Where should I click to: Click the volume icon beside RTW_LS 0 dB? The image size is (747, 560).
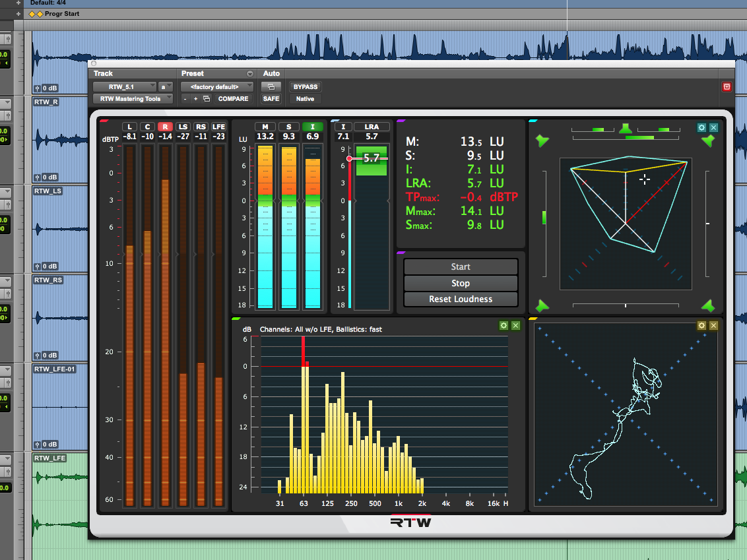coord(37,266)
